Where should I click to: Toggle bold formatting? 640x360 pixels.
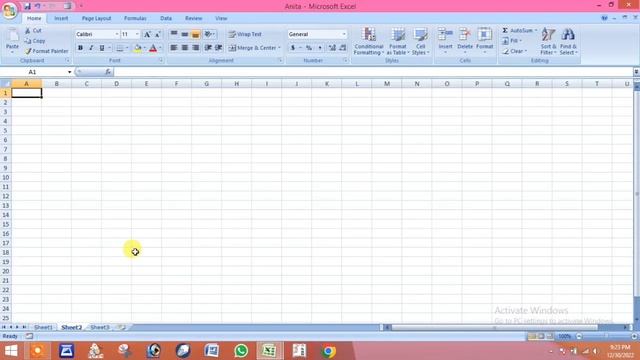80,48
